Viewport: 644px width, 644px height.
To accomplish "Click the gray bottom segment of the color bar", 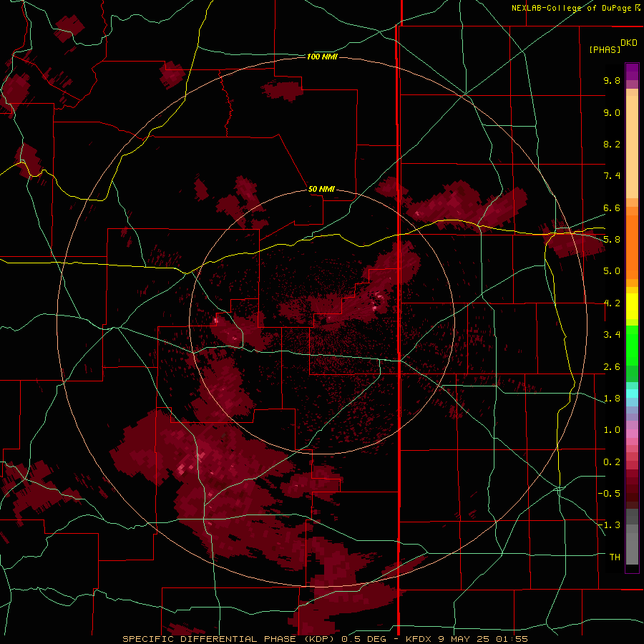I will [632, 545].
